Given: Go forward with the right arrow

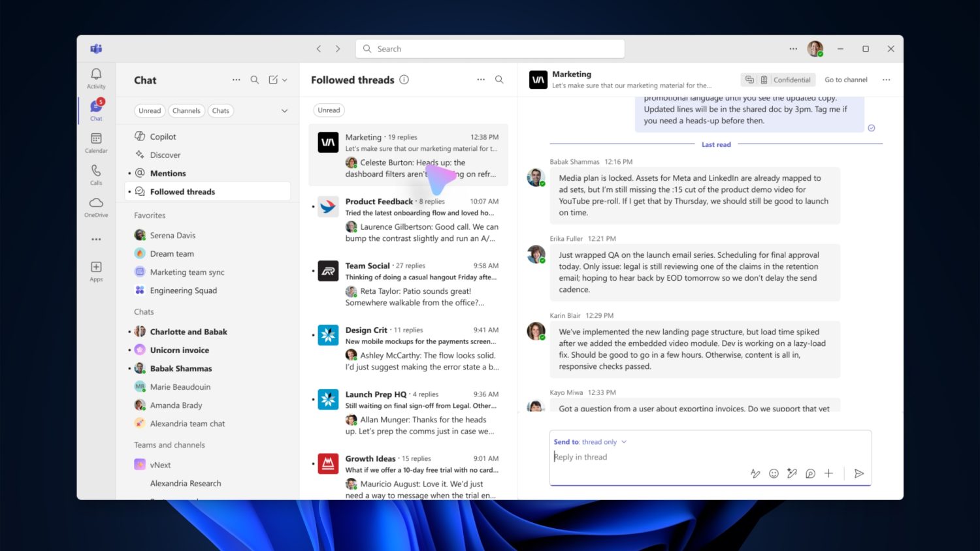Looking at the screenshot, I should [338, 49].
